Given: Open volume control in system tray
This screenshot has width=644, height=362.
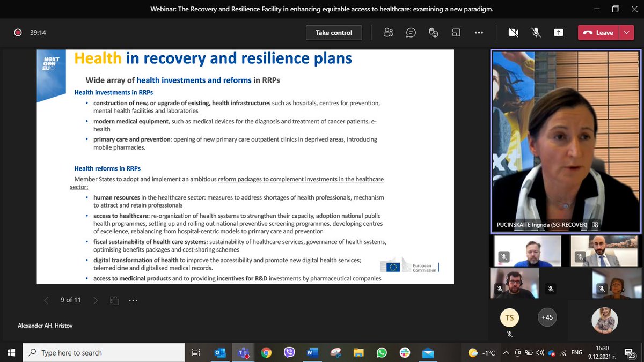Looking at the screenshot, I should [x=540, y=352].
